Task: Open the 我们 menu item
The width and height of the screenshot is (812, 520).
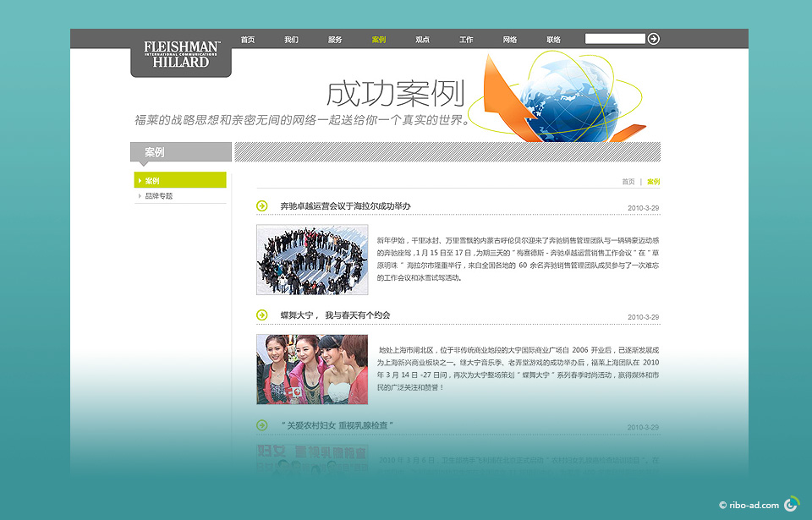Action: (x=291, y=40)
